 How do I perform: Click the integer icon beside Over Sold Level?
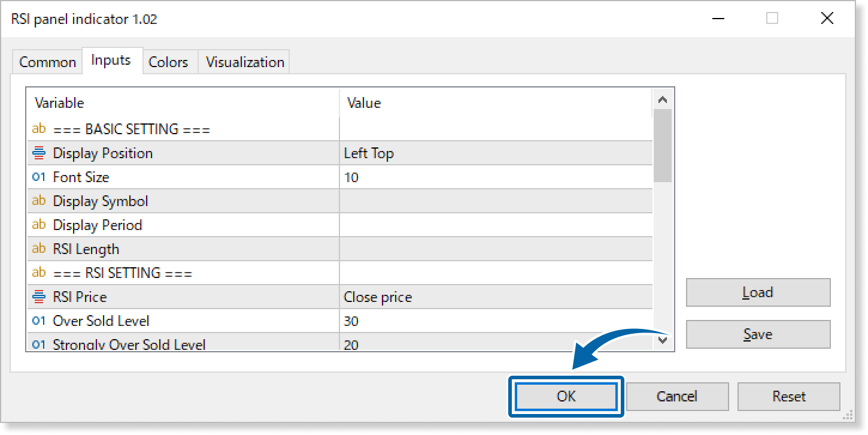point(39,321)
